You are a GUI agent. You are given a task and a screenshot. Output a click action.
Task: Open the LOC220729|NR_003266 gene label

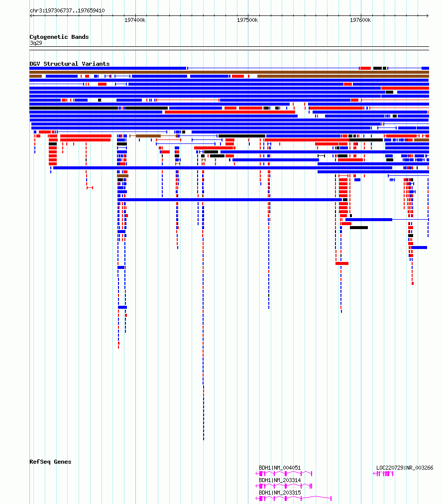coord(405,468)
